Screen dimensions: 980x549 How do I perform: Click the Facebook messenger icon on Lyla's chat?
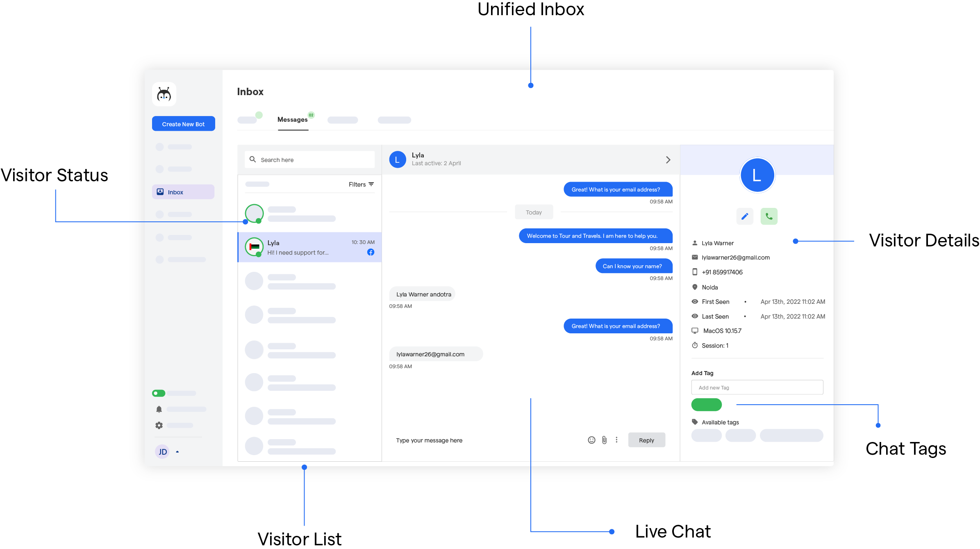pyautogui.click(x=369, y=252)
